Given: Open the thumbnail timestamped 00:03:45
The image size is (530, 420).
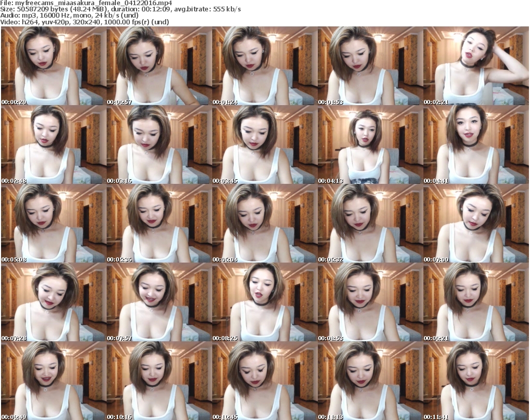Looking at the screenshot, I should pos(264,145).
